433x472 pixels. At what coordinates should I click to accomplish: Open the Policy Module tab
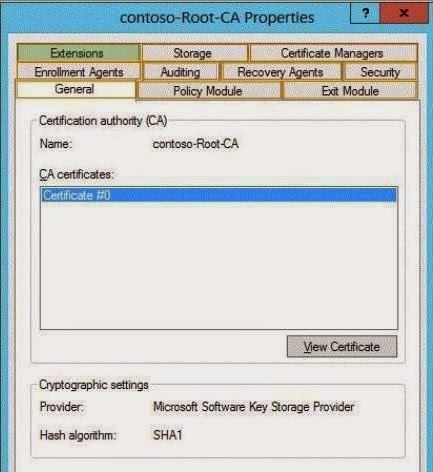209,91
